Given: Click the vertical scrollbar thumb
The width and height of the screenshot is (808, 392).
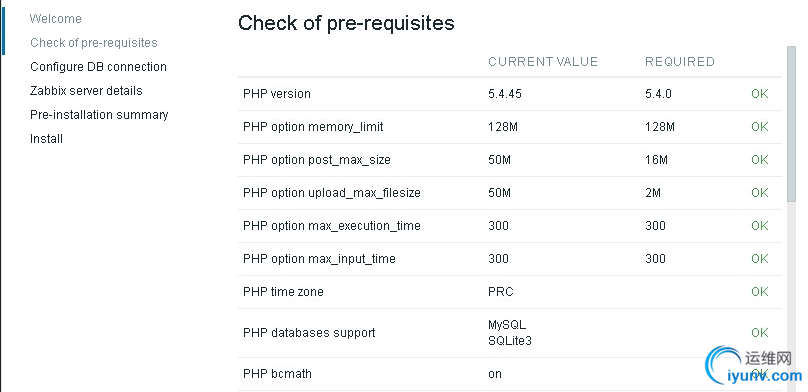Looking at the screenshot, I should point(792,124).
